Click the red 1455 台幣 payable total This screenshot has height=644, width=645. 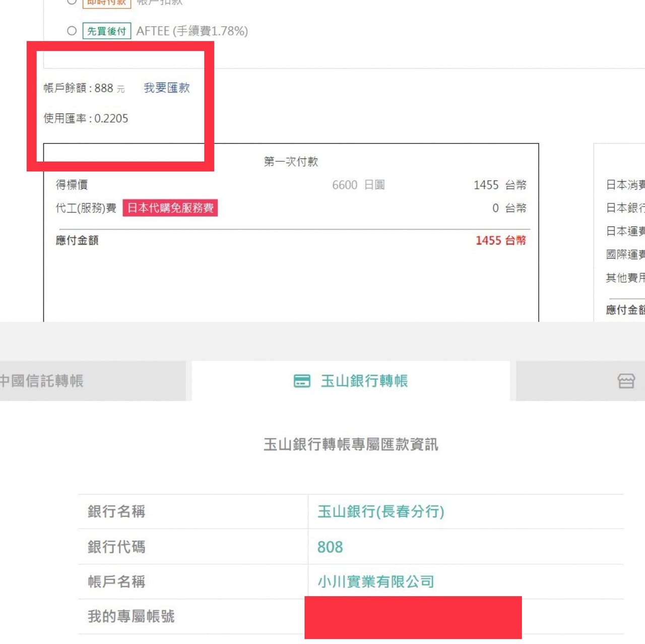coord(501,240)
